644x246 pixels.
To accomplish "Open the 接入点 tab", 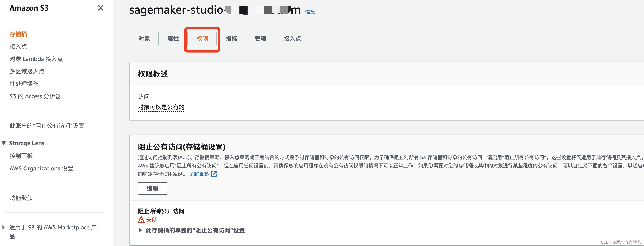I will click(x=293, y=39).
